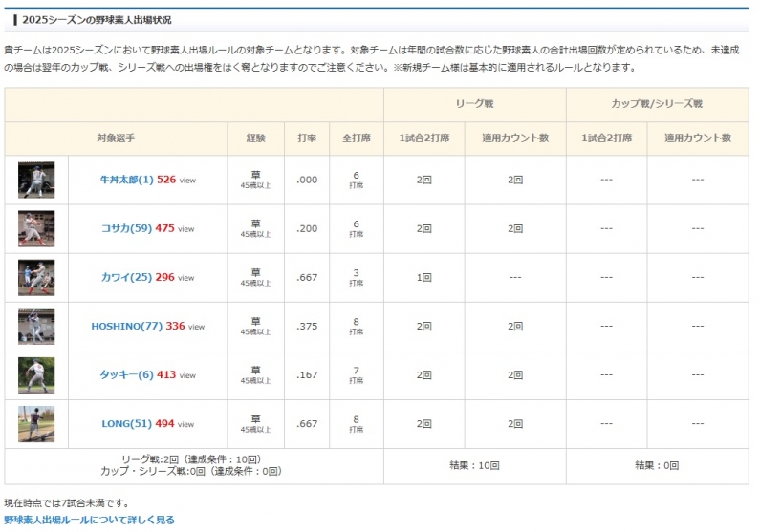Open 牛丼太郎(1) player profile link
The image size is (760, 532).
[x=126, y=180]
